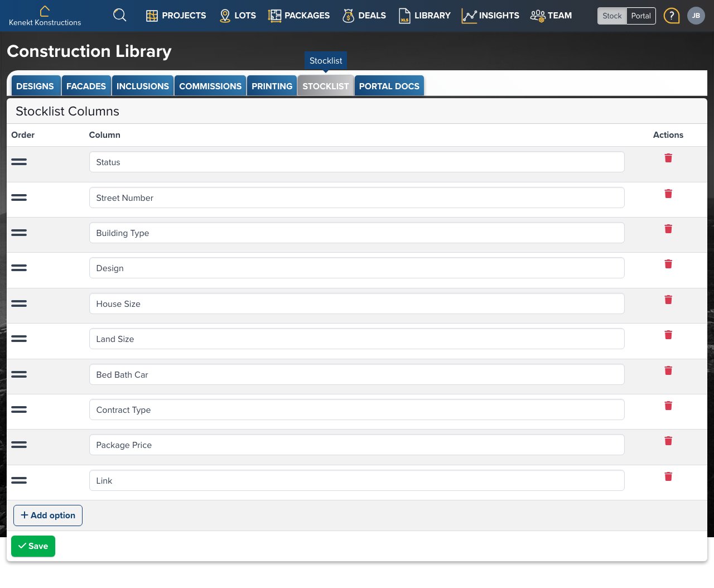Viewport: 714px width, 588px height.
Task: Delete the Link column row
Action: (x=668, y=476)
